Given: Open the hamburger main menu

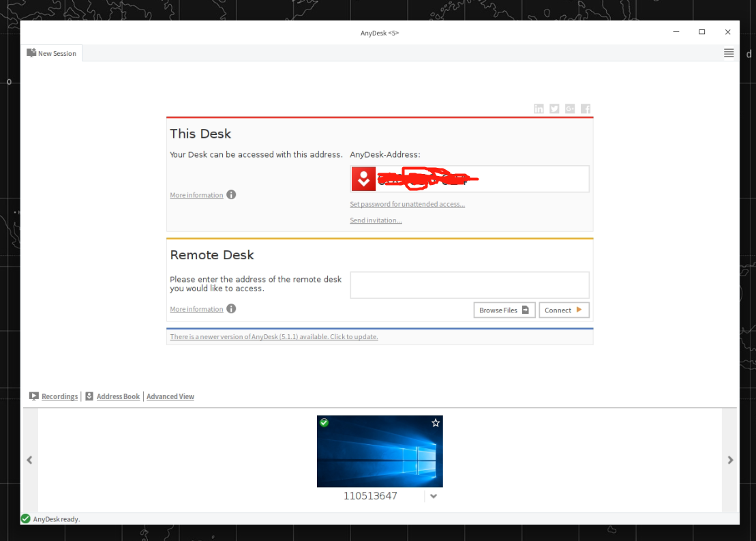Looking at the screenshot, I should (729, 53).
